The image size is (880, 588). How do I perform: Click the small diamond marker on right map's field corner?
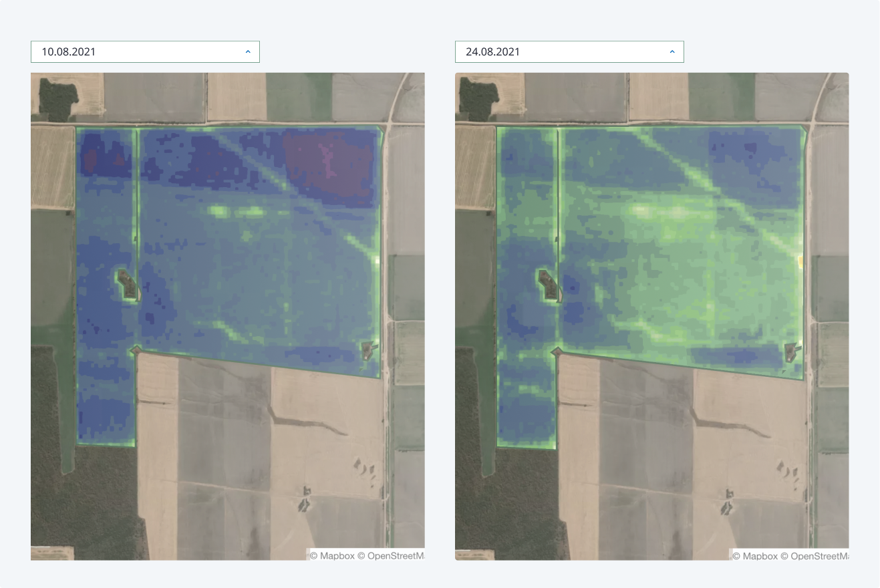point(557,351)
